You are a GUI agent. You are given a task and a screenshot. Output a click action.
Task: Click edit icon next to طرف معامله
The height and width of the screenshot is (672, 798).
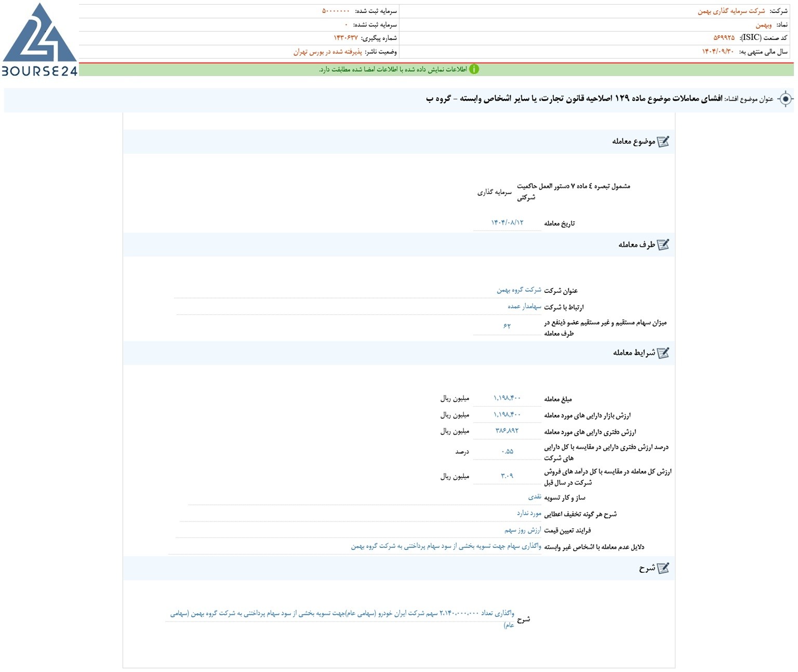pyautogui.click(x=663, y=245)
